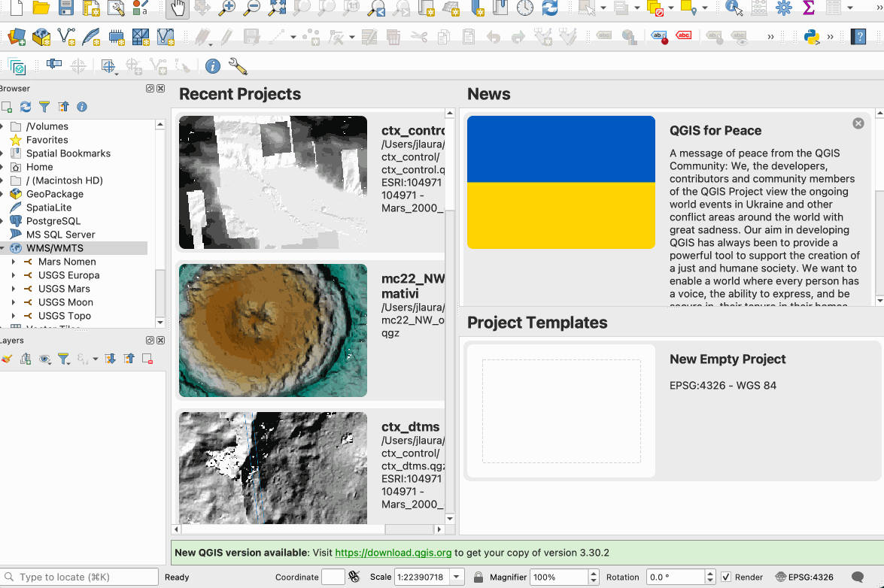The height and width of the screenshot is (588, 884).
Task: Open Manage Map Themes eye in Layers panel
Action: 45,359
